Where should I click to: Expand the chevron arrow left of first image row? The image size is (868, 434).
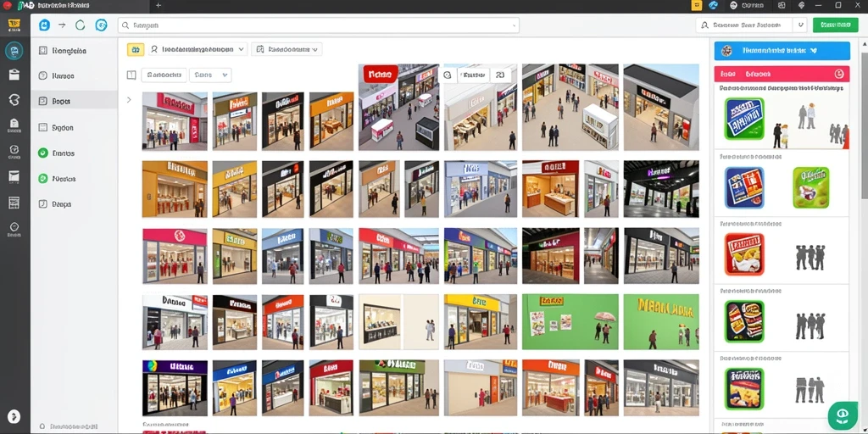129,100
